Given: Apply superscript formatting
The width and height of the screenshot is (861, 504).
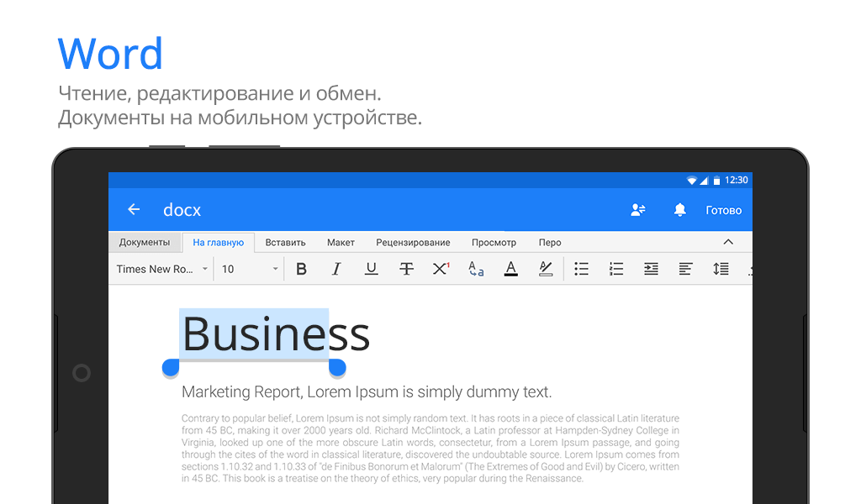Looking at the screenshot, I should [441, 268].
